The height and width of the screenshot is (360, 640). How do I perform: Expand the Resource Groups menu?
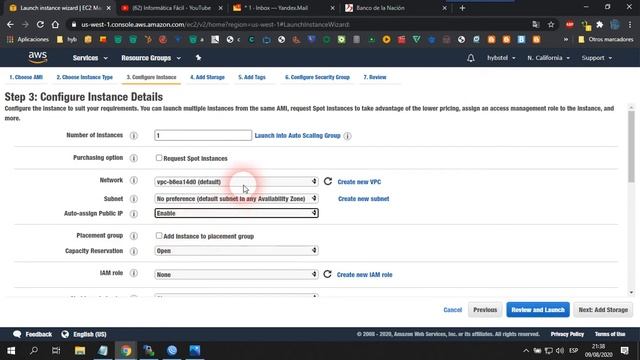(151, 58)
